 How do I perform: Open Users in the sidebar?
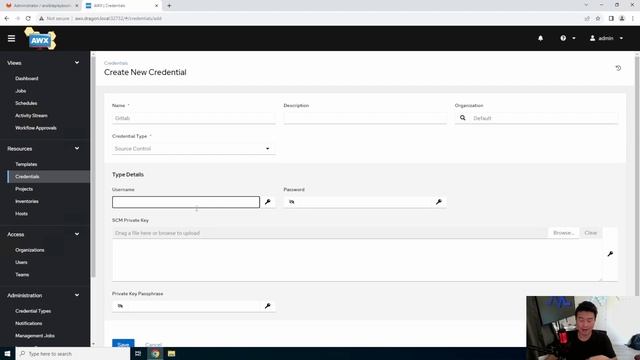21,262
